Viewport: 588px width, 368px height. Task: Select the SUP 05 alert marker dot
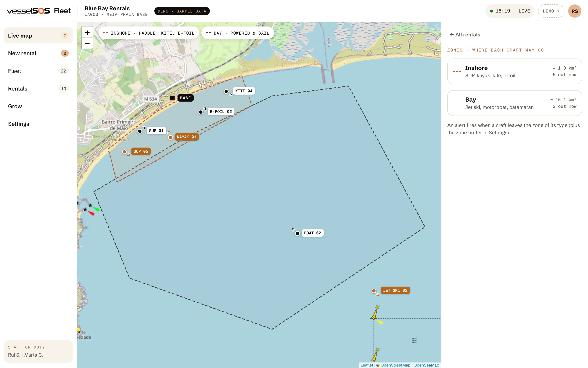[124, 152]
